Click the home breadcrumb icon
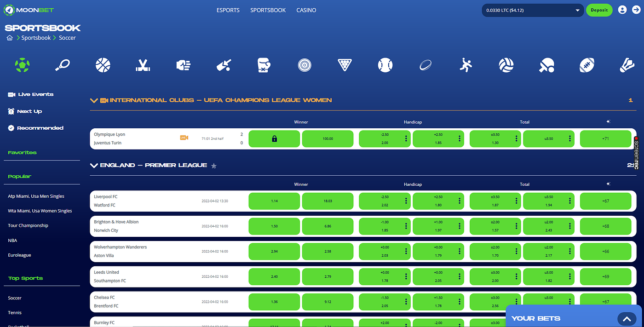The width and height of the screenshot is (644, 327). (10, 38)
